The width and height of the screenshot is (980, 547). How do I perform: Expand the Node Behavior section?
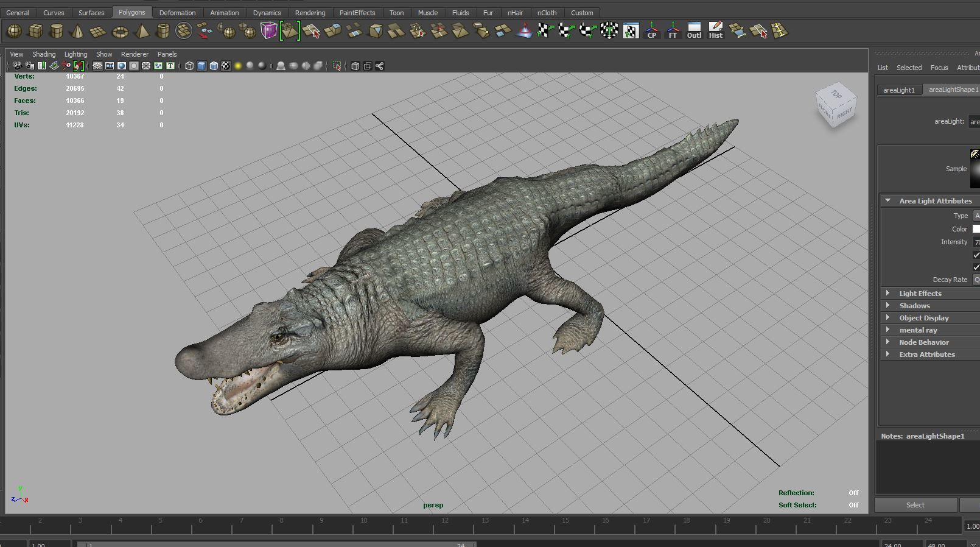coord(887,342)
